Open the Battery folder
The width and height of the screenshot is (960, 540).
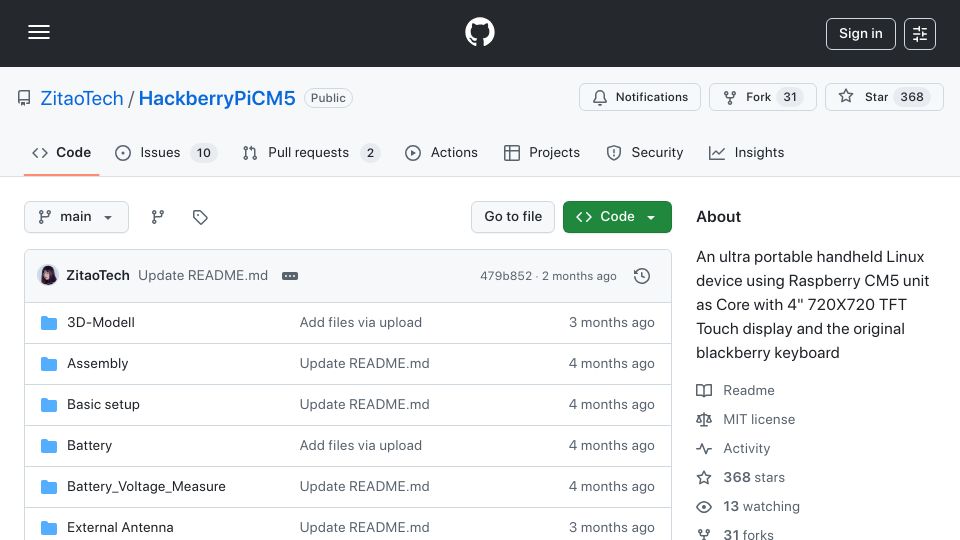pos(89,446)
